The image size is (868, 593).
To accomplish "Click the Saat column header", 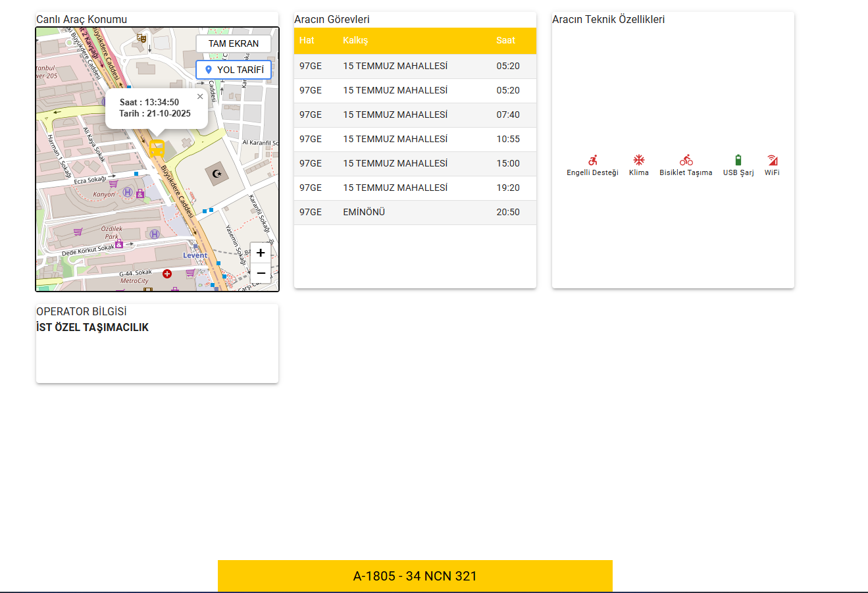I will click(505, 40).
